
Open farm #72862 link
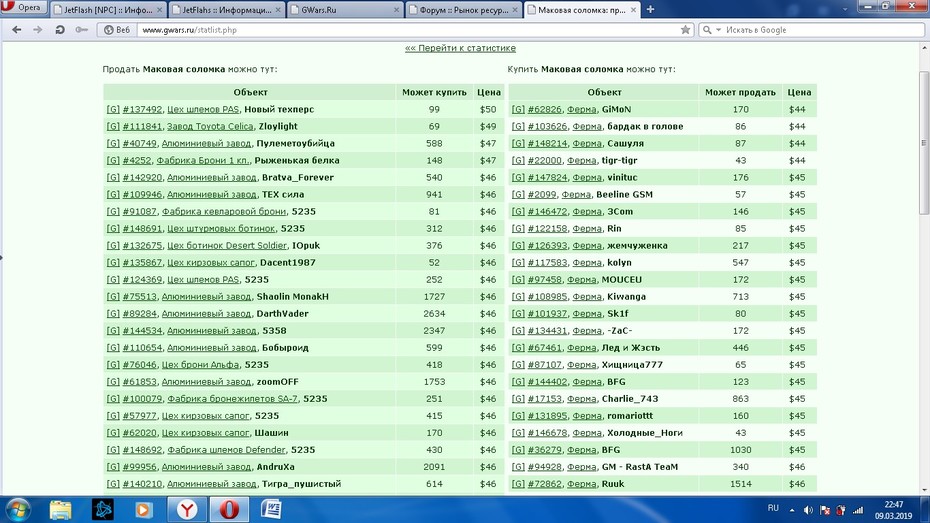tap(544, 484)
